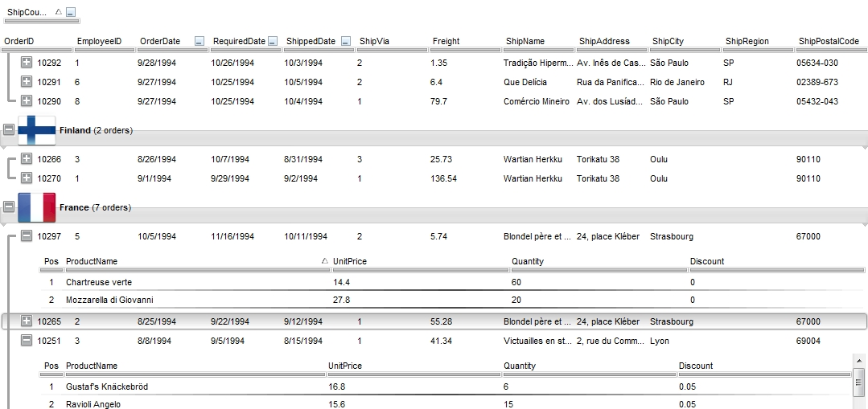Click scroll up arrow in order 10251 details
Screen dimensions: 868x409
pos(858,361)
